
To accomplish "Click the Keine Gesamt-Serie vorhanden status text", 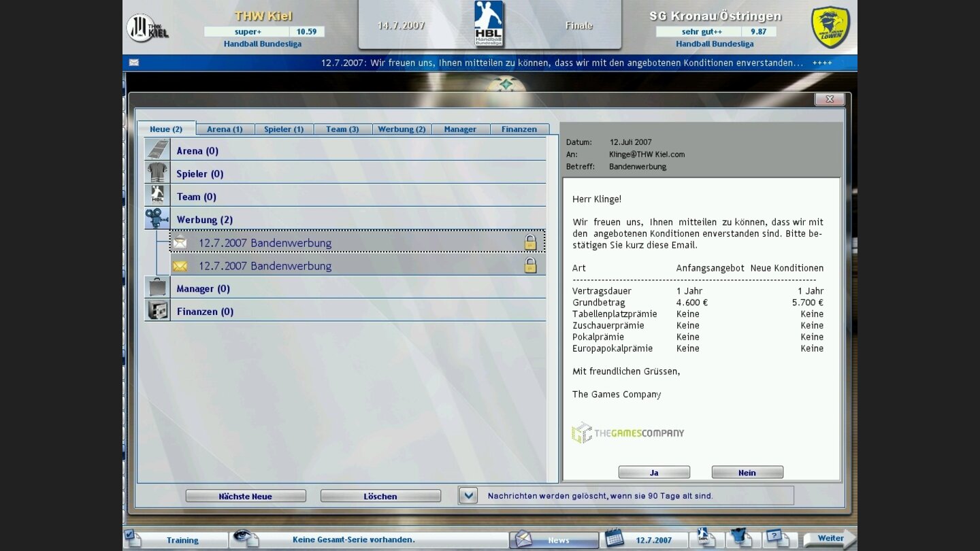I will (x=353, y=539).
